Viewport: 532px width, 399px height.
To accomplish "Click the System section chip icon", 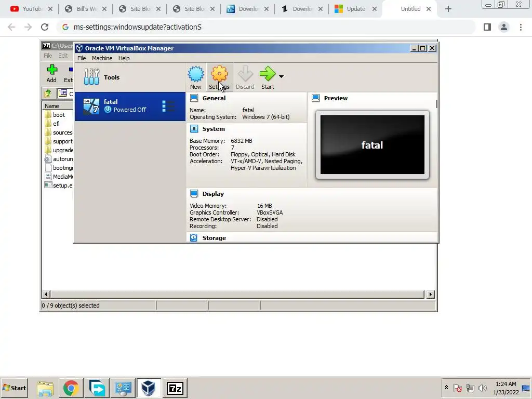I will (x=194, y=129).
